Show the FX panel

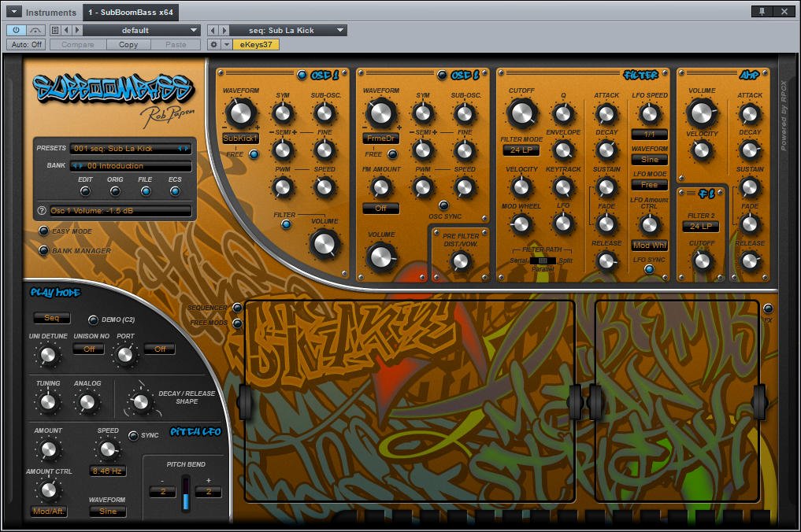pos(768,308)
